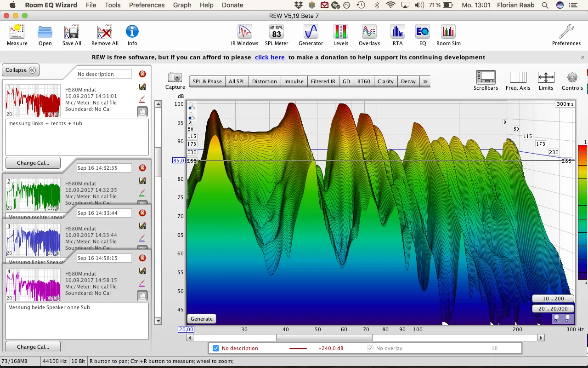Open REW Preferences wrench icon
Image resolution: width=588 pixels, height=368 pixels.
pos(566,35)
